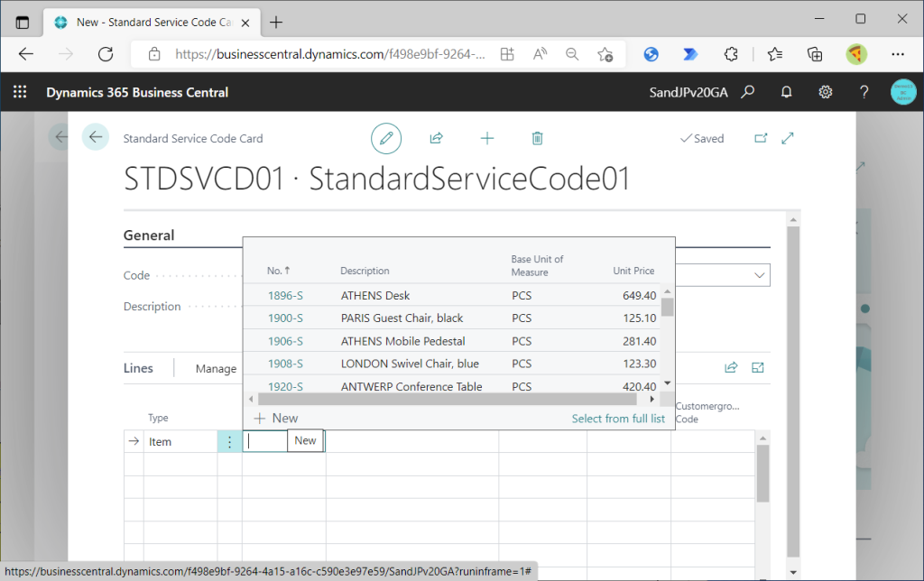Click the Type cell containing Item
Image resolution: width=924 pixels, height=581 pixels.
coord(180,441)
